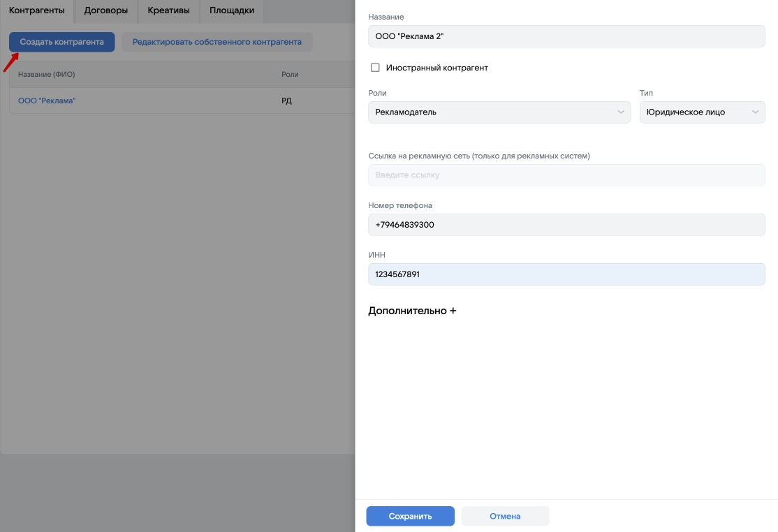Image resolution: width=778 pixels, height=532 pixels.
Task: Click into the Номер телефона field
Action: [x=566, y=225]
